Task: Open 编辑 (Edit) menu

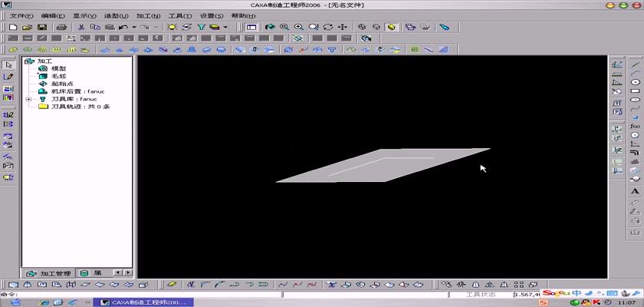Action: (x=54, y=16)
